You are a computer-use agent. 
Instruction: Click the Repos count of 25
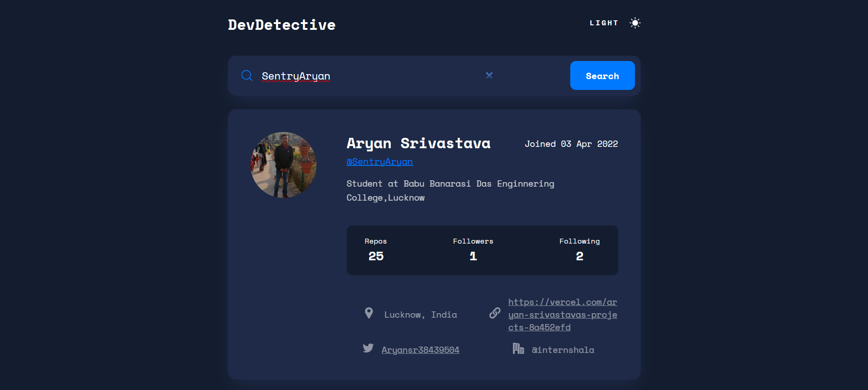click(376, 256)
